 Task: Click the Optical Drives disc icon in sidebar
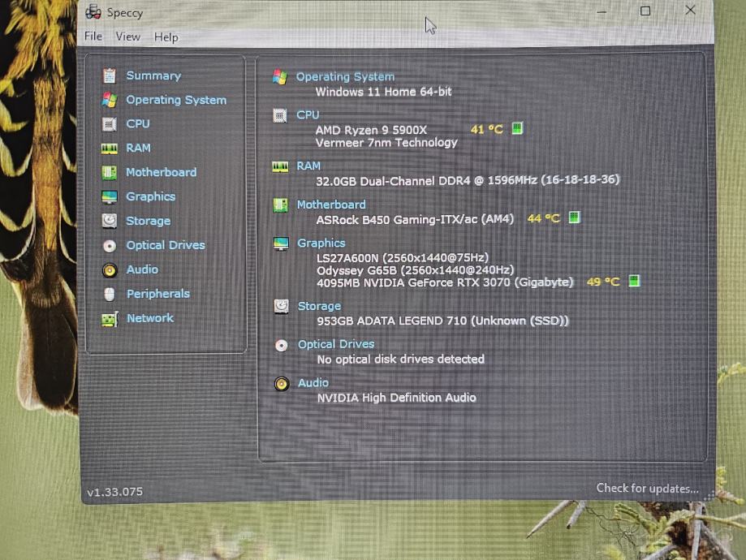click(110, 245)
